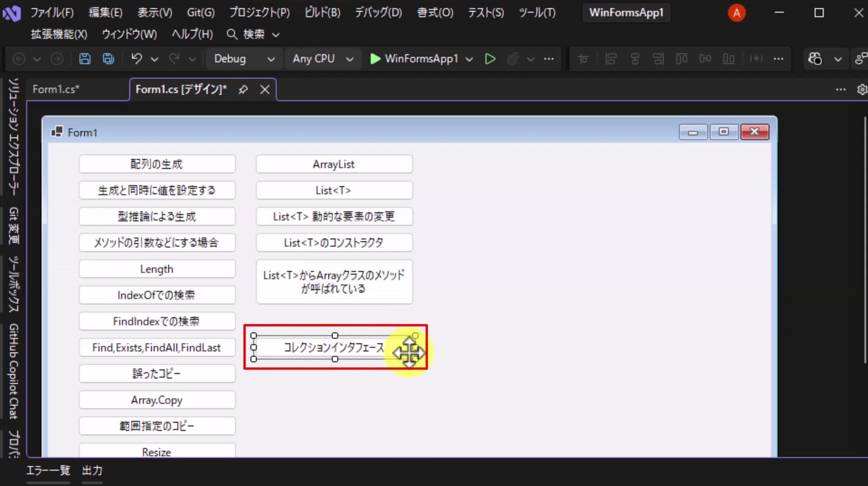Open the 拡張機能(X) menu
This screenshot has height=486, width=868.
coord(59,34)
